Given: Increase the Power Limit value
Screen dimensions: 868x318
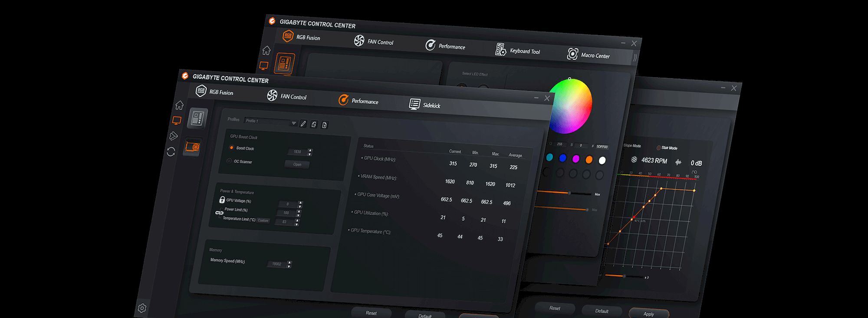Looking at the screenshot, I should coord(299,211).
